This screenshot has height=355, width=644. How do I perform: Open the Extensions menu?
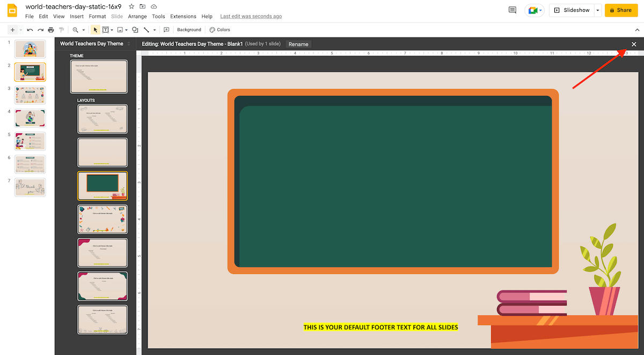point(183,16)
